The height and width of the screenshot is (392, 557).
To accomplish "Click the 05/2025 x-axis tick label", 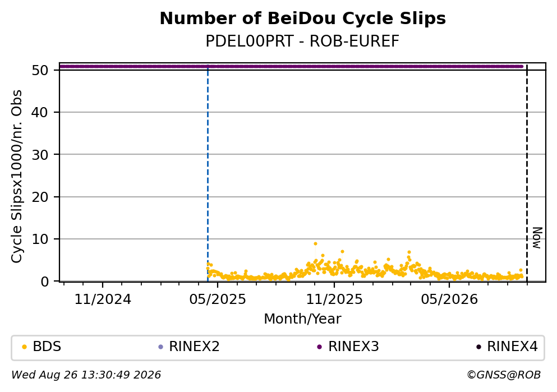I will coord(218,299).
